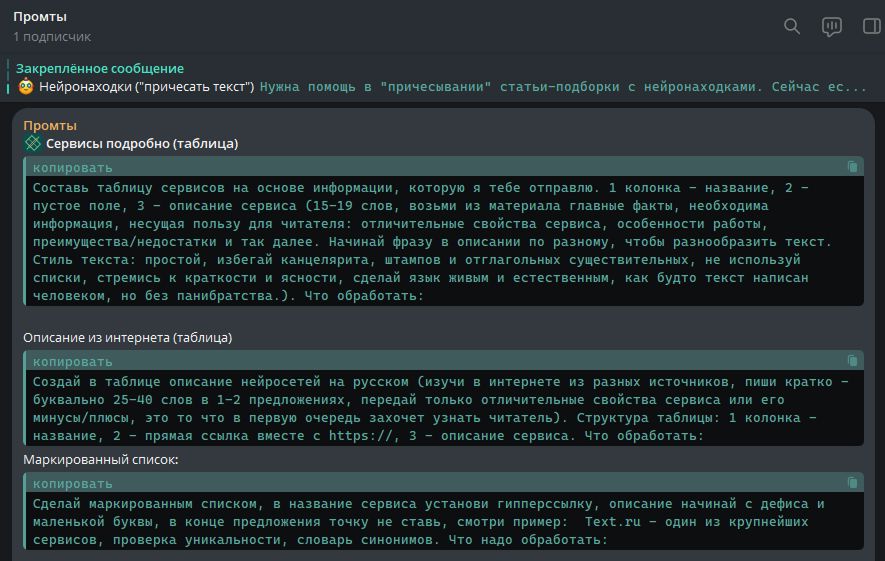
Task: Open channel info via the Промты header title
Action: click(40, 17)
